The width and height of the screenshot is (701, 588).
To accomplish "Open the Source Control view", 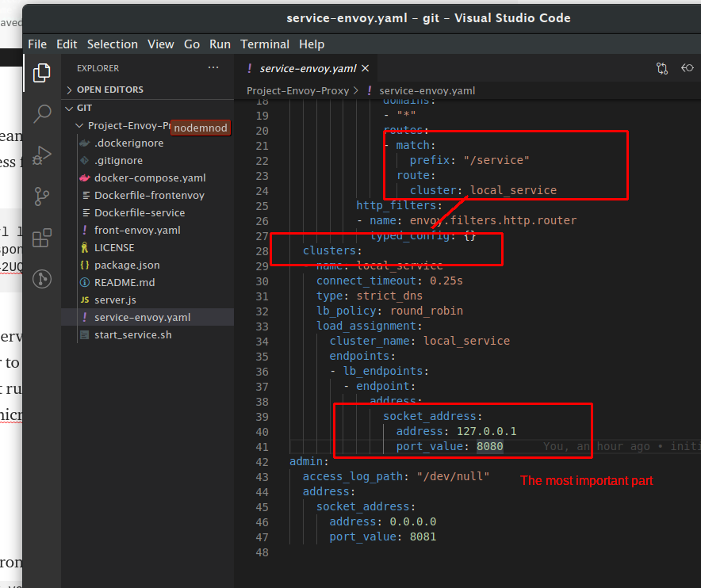I will pyautogui.click(x=41, y=197).
